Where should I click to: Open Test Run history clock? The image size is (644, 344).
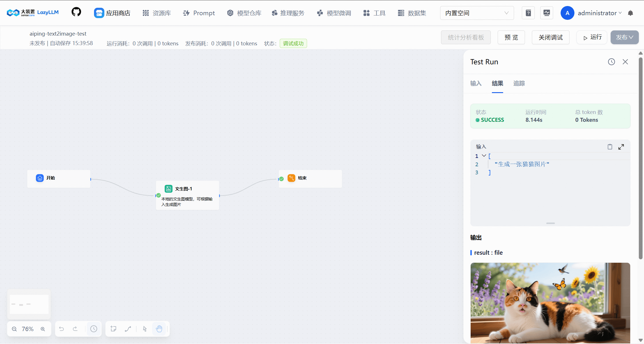click(611, 62)
